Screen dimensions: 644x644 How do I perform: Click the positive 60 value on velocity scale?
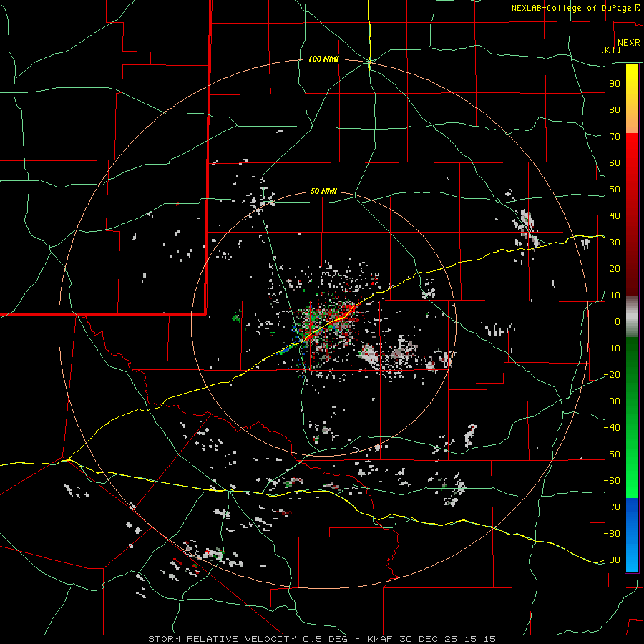(x=615, y=162)
